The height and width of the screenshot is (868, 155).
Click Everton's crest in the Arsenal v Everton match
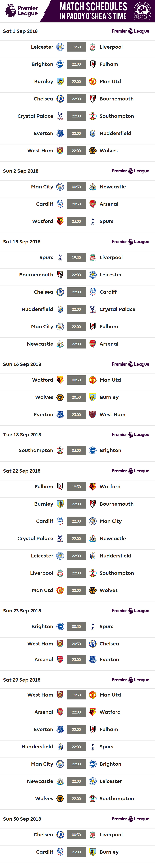(93, 659)
